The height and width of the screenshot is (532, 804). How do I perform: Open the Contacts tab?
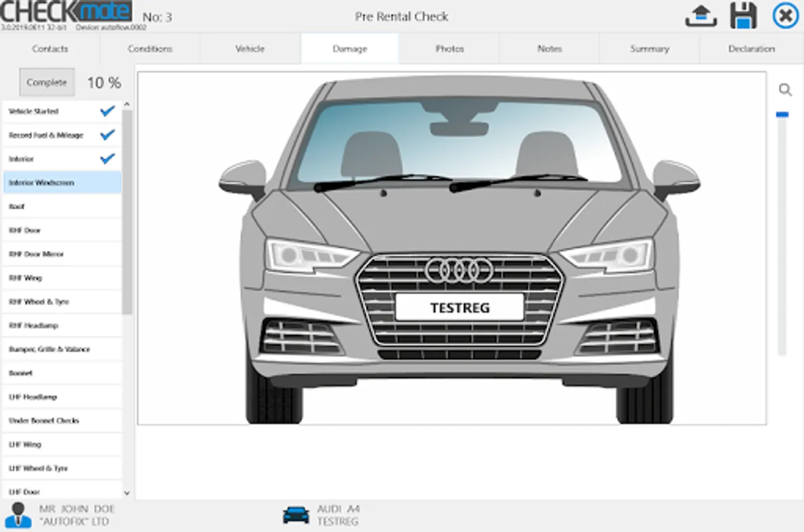coord(50,48)
